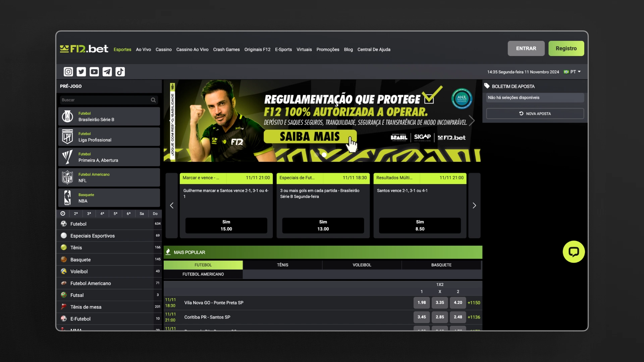Filter by day 3ª
644x362 pixels.
click(89, 214)
